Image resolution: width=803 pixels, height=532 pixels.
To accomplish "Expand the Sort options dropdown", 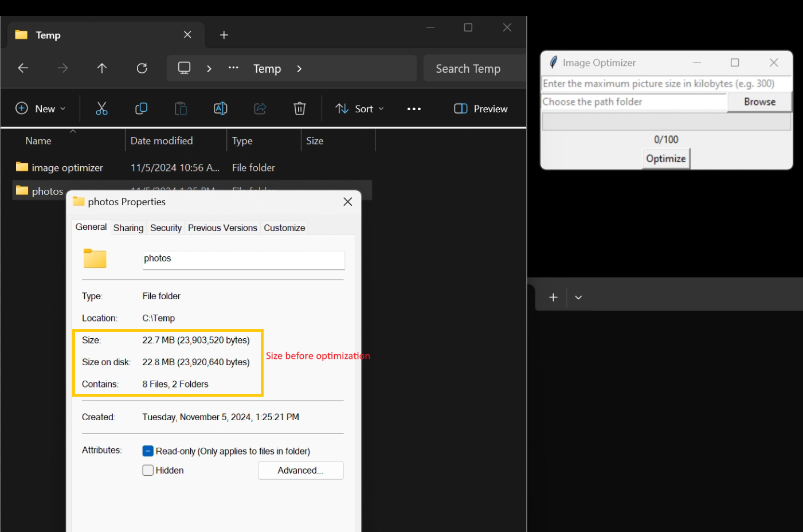I will pyautogui.click(x=360, y=109).
